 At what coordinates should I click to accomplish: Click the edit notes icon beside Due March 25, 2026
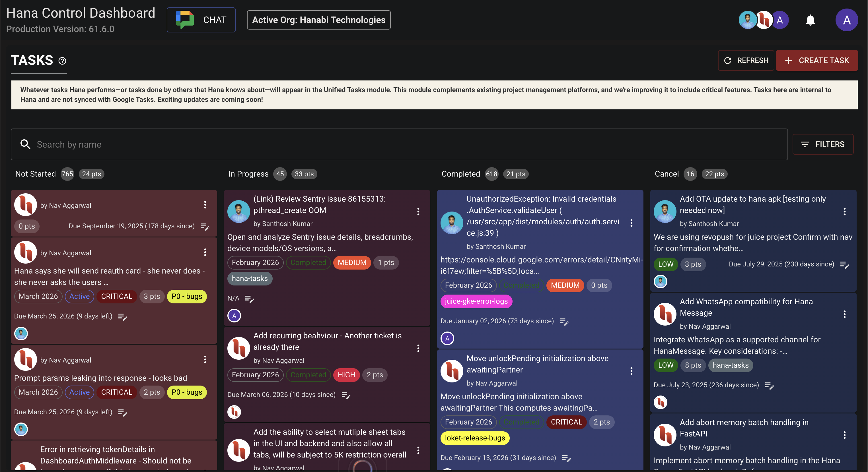click(122, 316)
